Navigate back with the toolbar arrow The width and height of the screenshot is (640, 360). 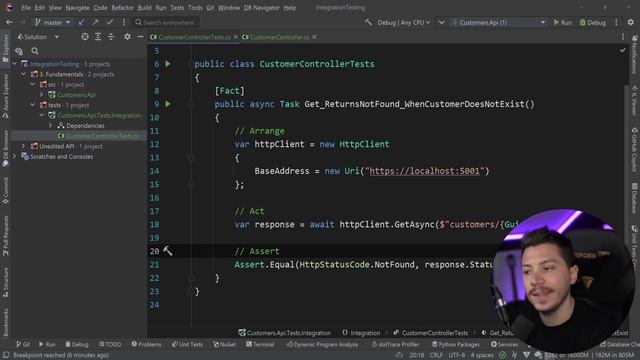(x=9, y=22)
